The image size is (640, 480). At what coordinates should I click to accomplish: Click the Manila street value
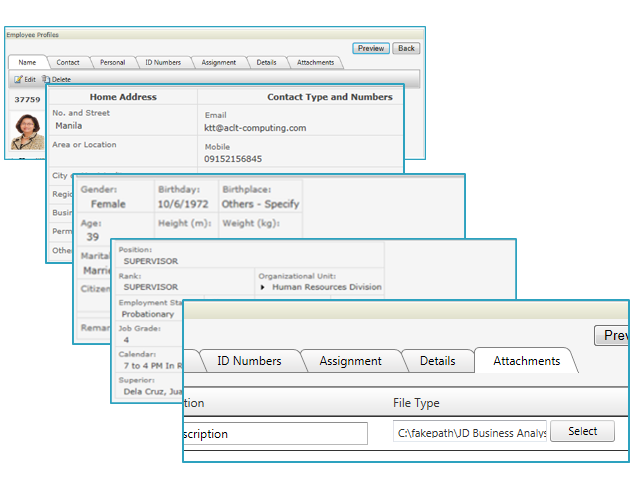click(x=69, y=126)
